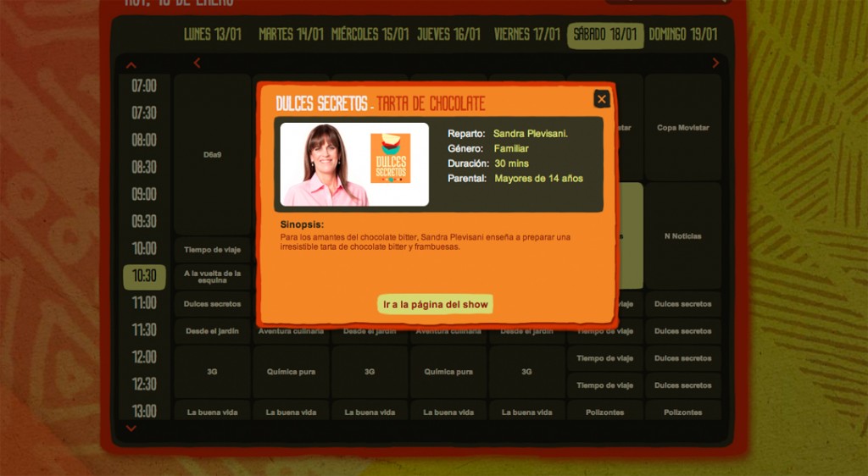Select the 11:00 time label
Screen dimensions: 868x476
pos(144,303)
